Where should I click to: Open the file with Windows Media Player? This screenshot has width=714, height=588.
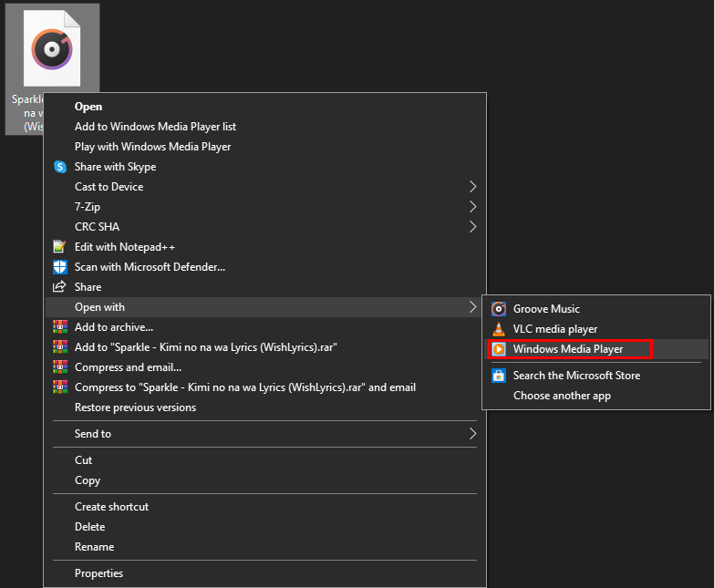(596, 349)
